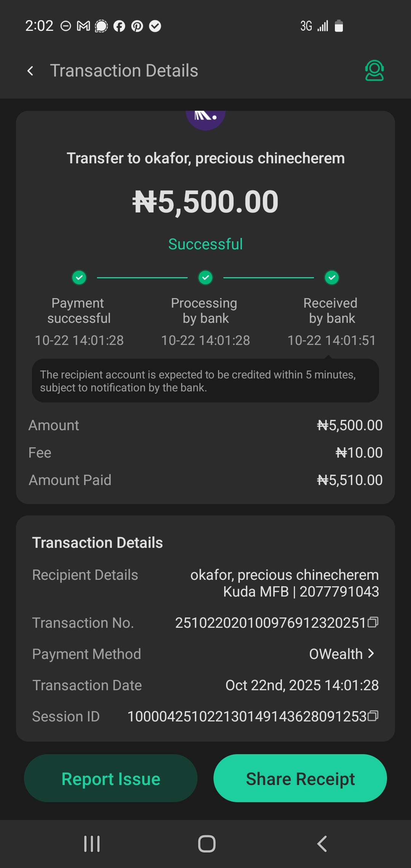Image resolution: width=411 pixels, height=868 pixels.
Task: Tap the Pinterest notification icon in status bar
Action: coord(137,26)
